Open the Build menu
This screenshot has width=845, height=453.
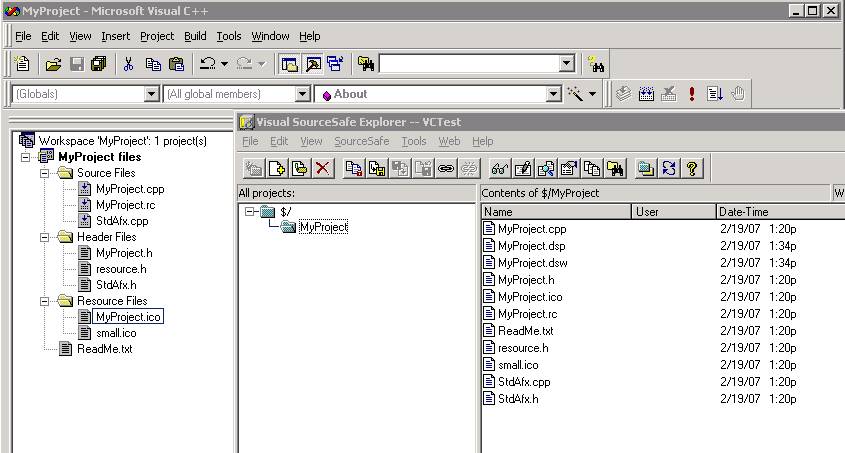point(195,36)
